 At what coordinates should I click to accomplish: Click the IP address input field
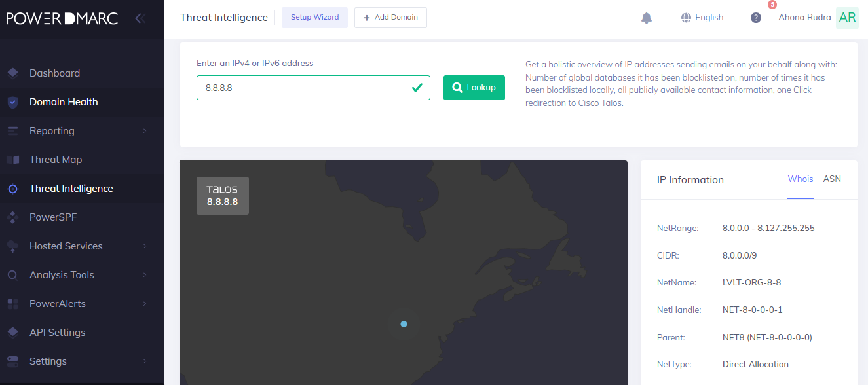click(313, 88)
